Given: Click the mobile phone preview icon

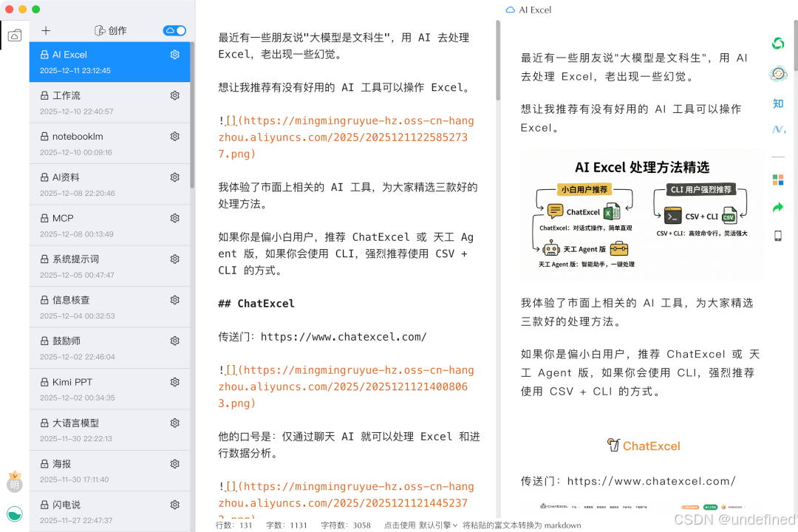Looking at the screenshot, I should 777,236.
